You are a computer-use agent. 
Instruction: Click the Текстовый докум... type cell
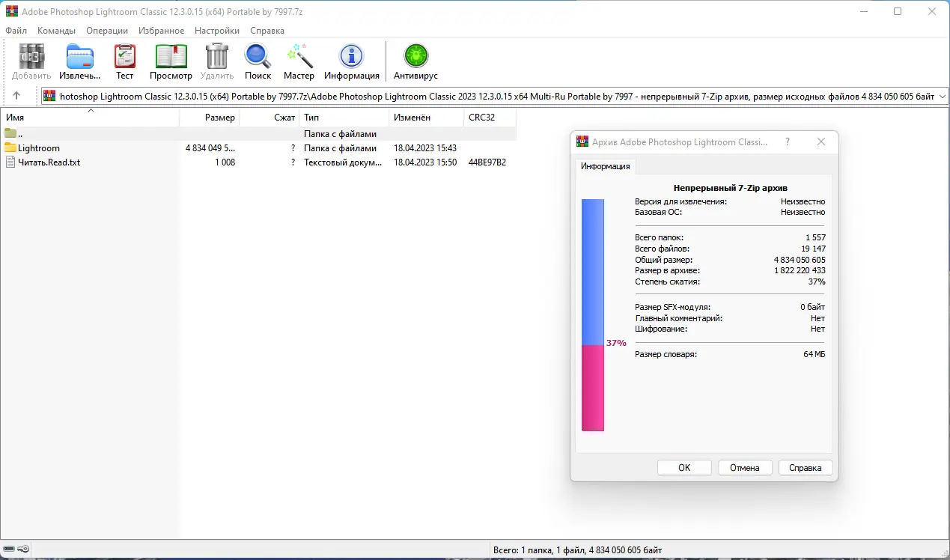(x=343, y=162)
